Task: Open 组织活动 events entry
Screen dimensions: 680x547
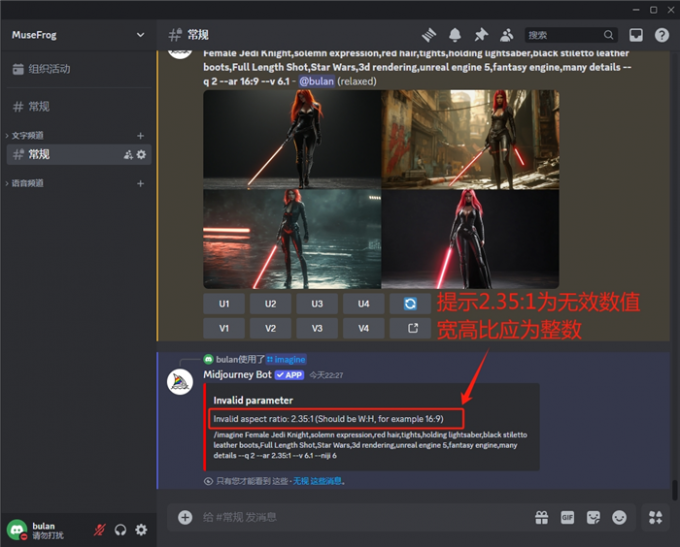Action: [78, 69]
